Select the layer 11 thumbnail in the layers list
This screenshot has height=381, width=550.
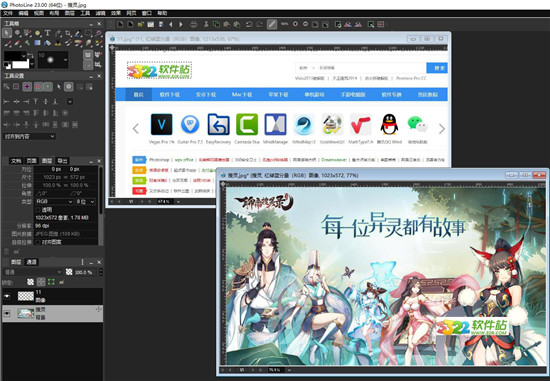tap(26, 296)
